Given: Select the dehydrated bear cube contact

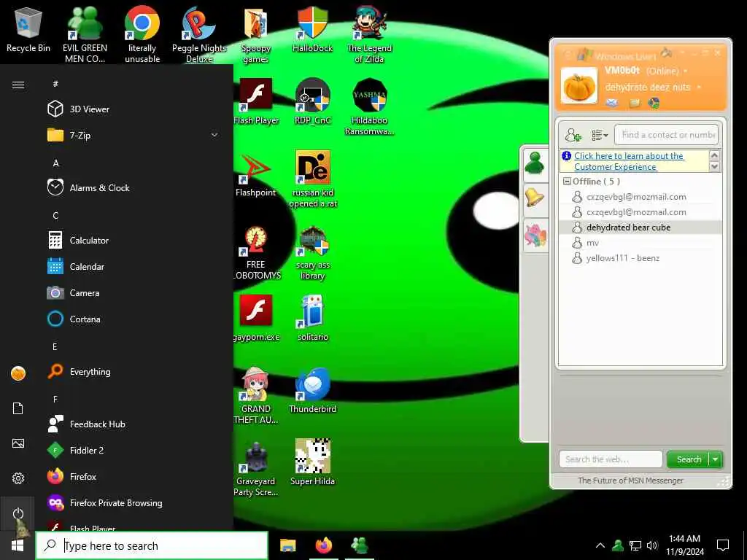Looking at the screenshot, I should (640, 227).
